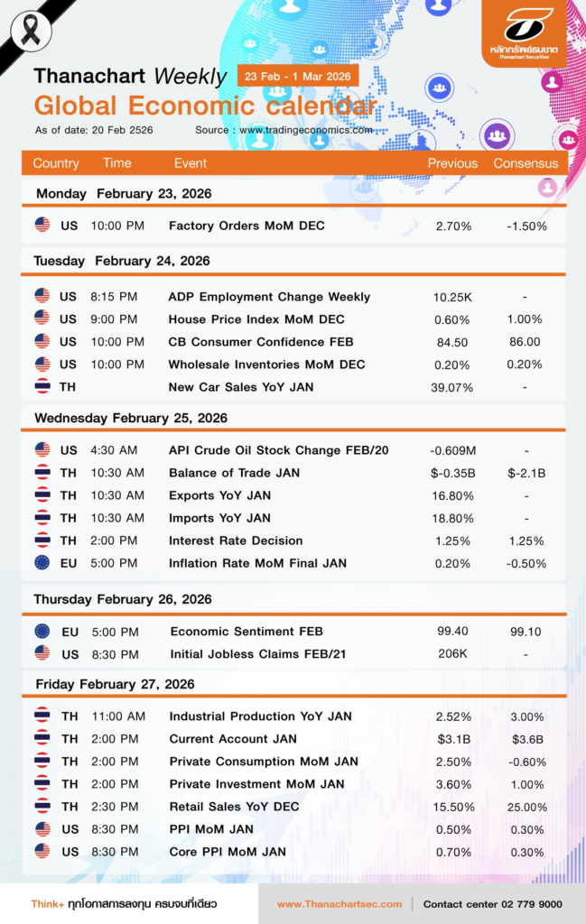The image size is (586, 924).
Task: Select the Wednesday February 25, 2026 heading
Action: pyautogui.click(x=131, y=418)
